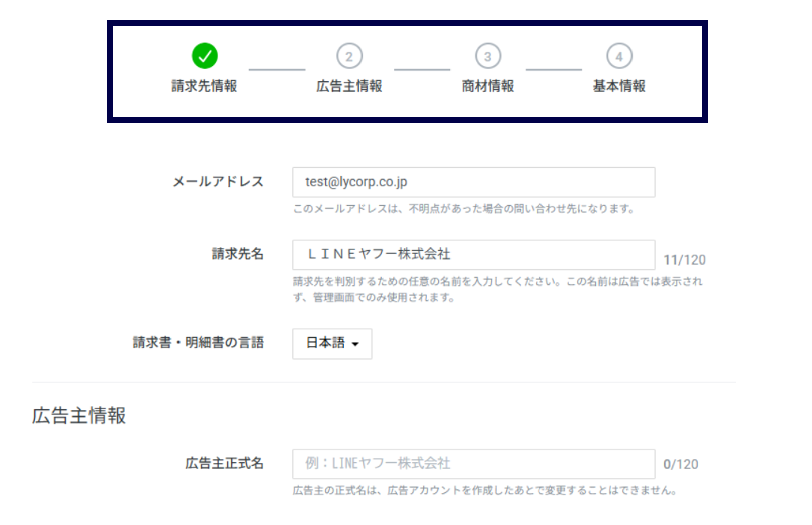Viewport: 812px width, 525px height.
Task: Click the green checkmark step icon
Action: [x=205, y=56]
